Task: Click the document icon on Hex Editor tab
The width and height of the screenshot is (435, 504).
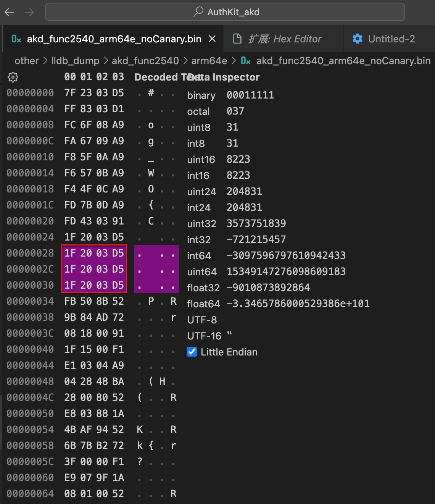Action: tap(237, 39)
